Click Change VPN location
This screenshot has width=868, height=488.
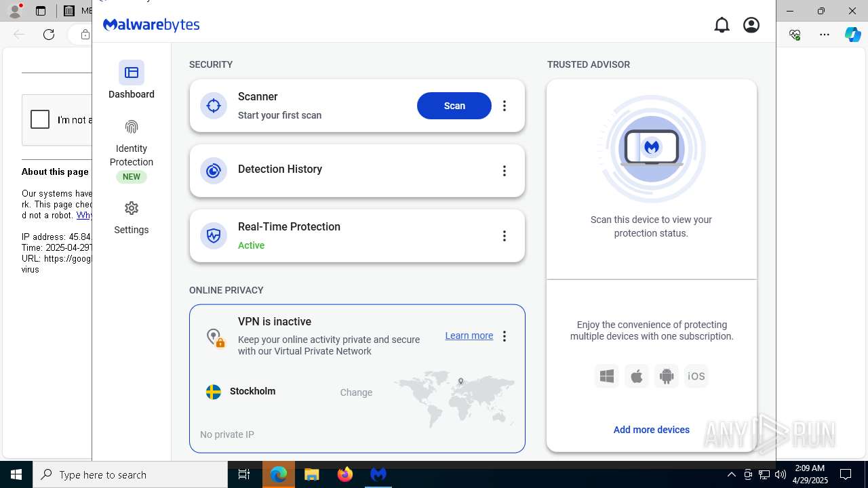click(356, 392)
